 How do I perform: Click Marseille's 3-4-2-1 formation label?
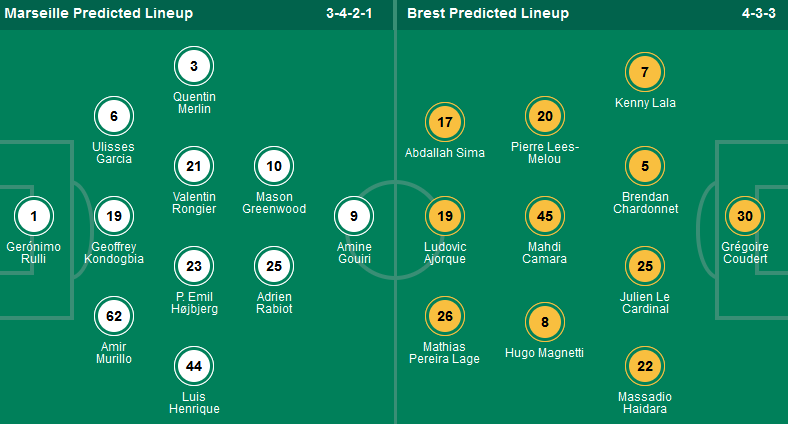click(x=355, y=14)
